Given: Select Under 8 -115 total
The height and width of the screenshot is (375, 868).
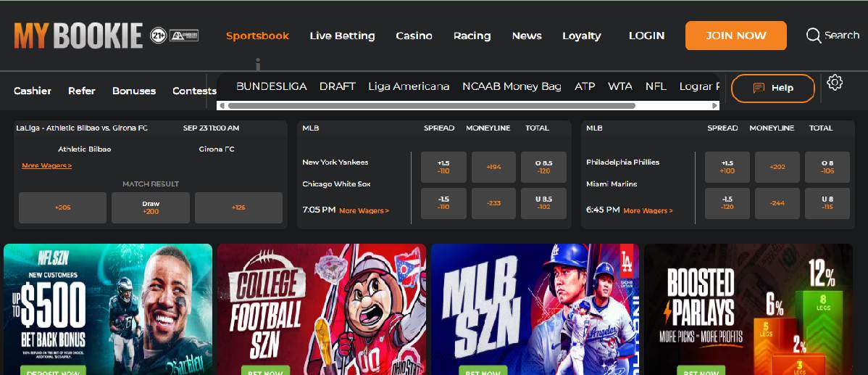Looking at the screenshot, I should 827,203.
